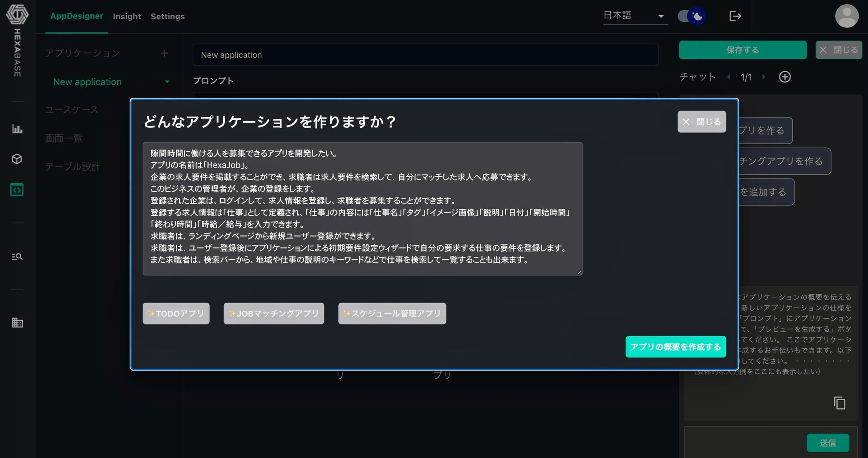This screenshot has width=868, height=458.
Task: Open the search list sidebar icon
Action: tap(17, 257)
